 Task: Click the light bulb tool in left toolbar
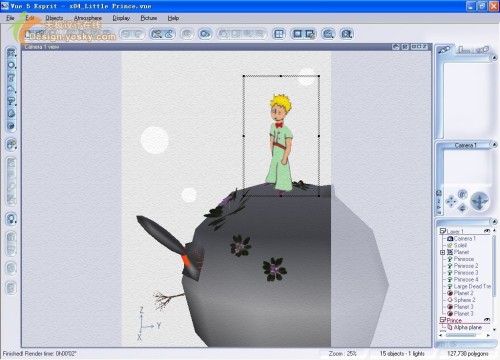11,219
